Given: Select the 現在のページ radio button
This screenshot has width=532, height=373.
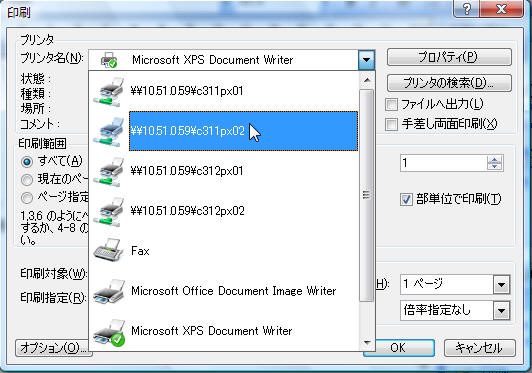Looking at the screenshot, I should pyautogui.click(x=27, y=180).
